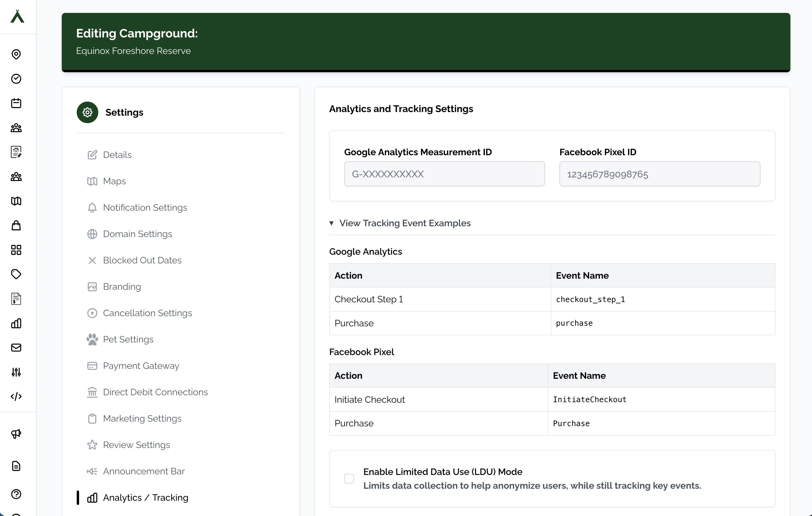
Task: Click the tent logo in the sidebar
Action: pyautogui.click(x=17, y=16)
